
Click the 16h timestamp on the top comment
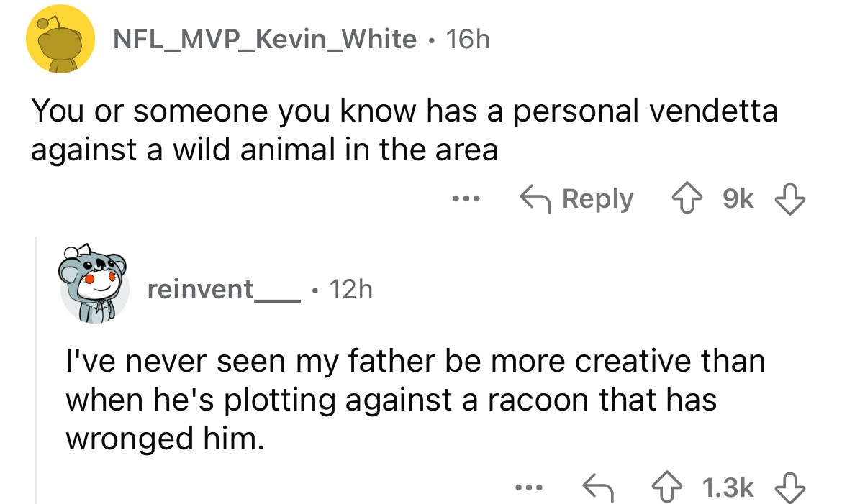467,39
